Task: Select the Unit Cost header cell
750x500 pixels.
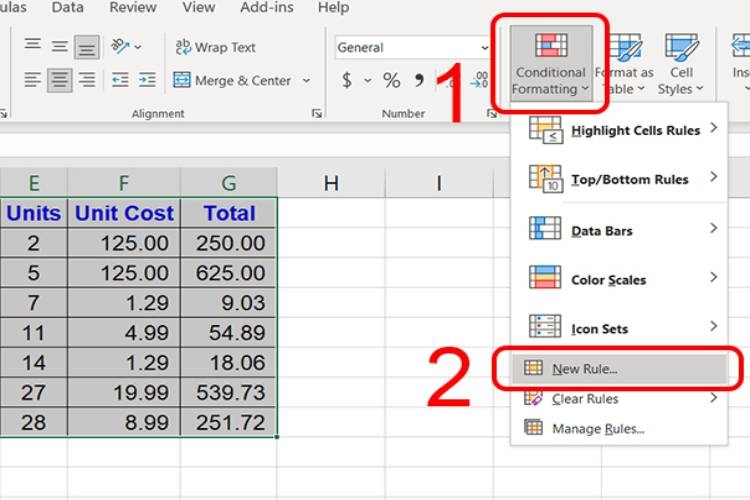Action: 124,213
